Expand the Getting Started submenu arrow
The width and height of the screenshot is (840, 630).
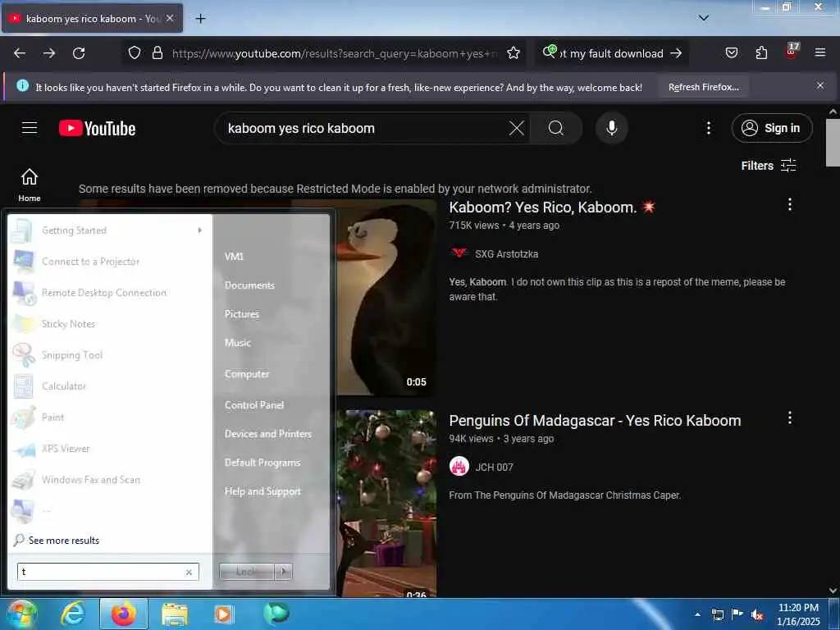(200, 230)
